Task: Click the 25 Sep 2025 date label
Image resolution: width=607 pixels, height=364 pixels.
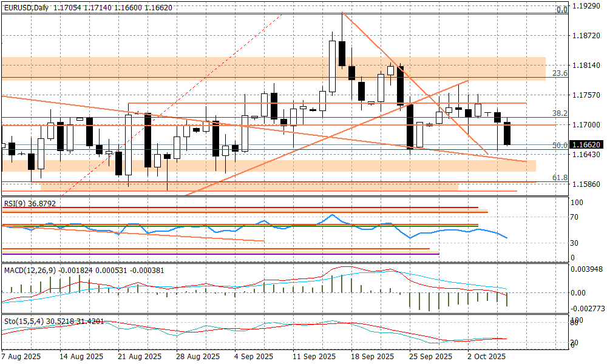Action: [x=430, y=357]
